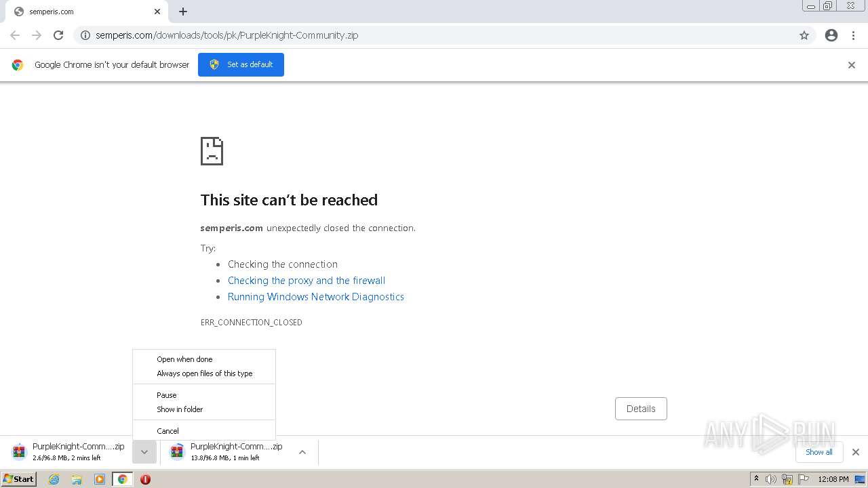Open Windows Explorer folder taskbar icon
868x488 pixels.
pos(77,479)
